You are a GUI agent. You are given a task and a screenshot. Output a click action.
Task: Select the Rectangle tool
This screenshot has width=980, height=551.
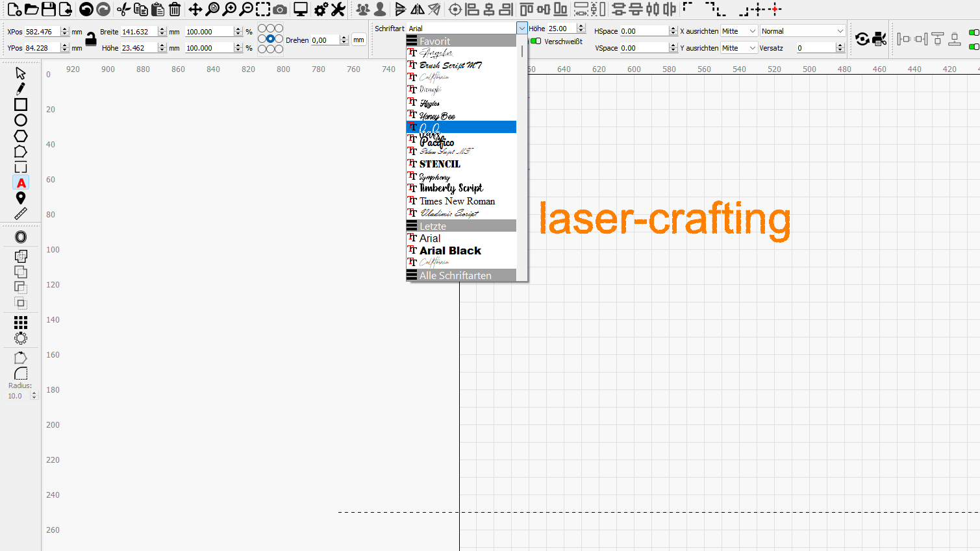tap(20, 104)
